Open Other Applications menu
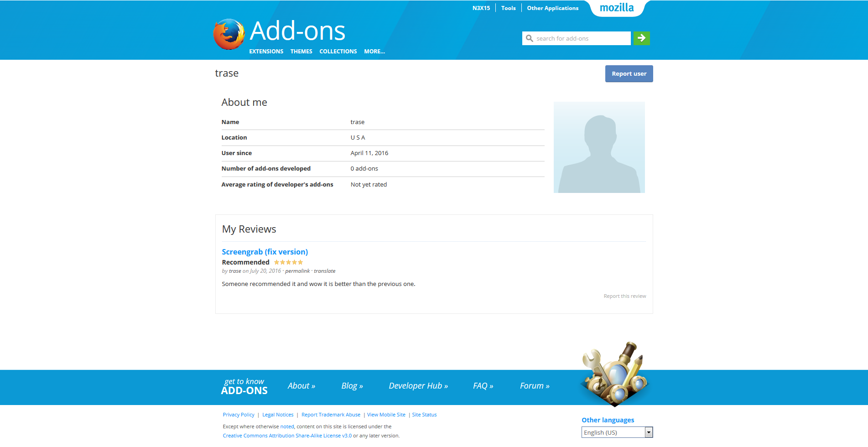 553,8
